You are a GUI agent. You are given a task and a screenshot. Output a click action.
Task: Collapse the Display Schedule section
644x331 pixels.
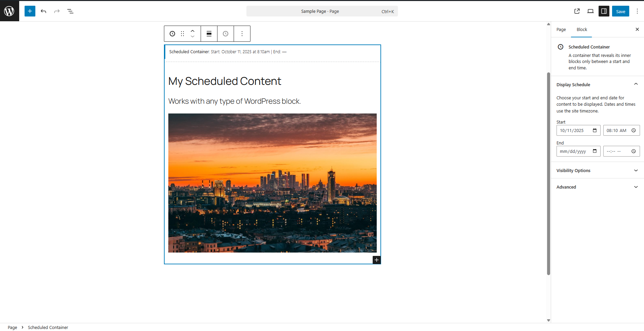click(636, 84)
